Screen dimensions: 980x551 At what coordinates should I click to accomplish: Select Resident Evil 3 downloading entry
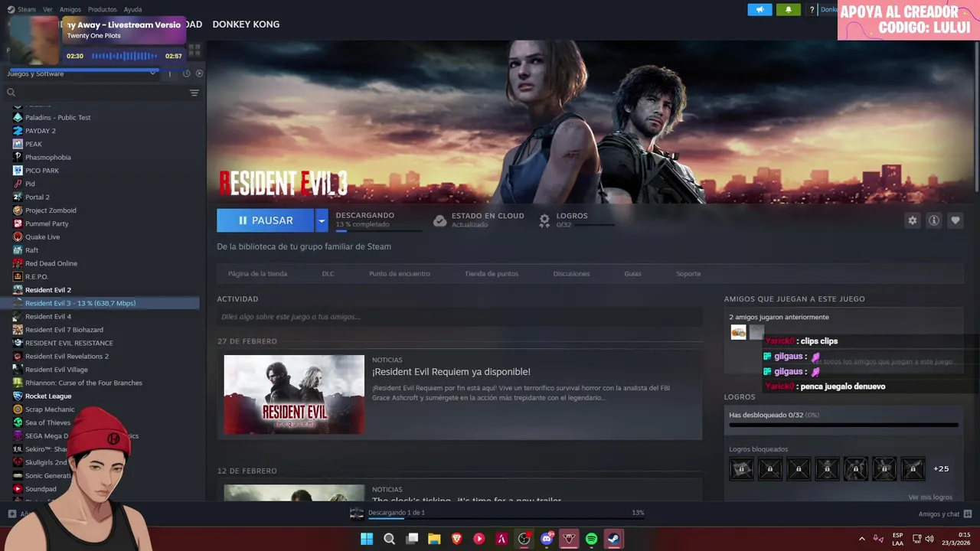pos(100,303)
